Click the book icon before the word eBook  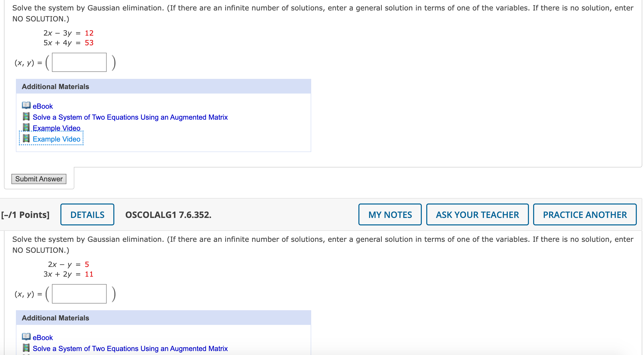(26, 106)
